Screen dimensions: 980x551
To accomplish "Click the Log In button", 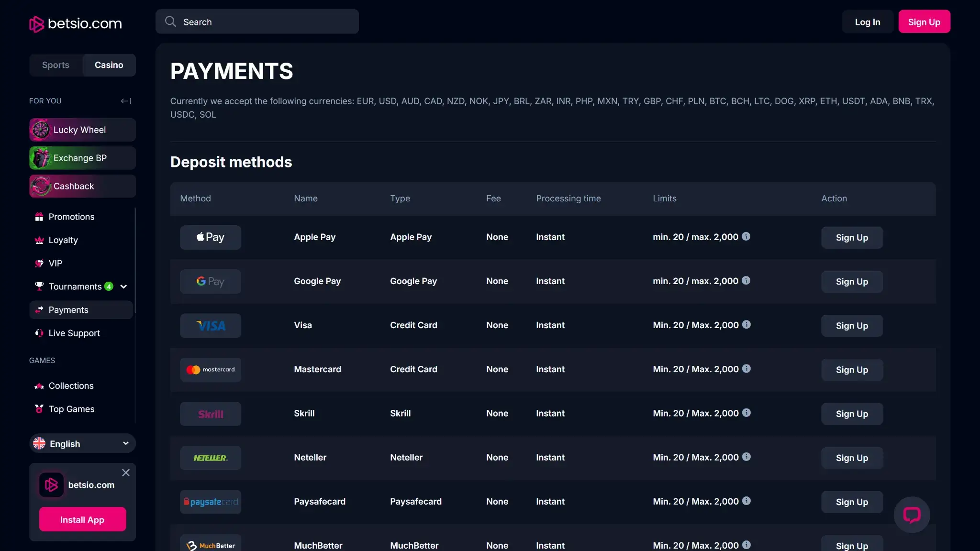I will pyautogui.click(x=867, y=22).
